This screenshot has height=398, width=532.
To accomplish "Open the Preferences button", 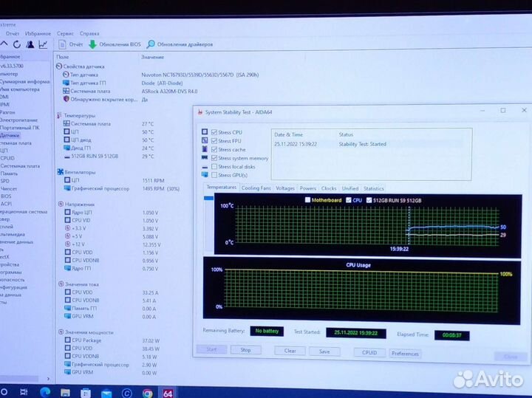I will [405, 354].
